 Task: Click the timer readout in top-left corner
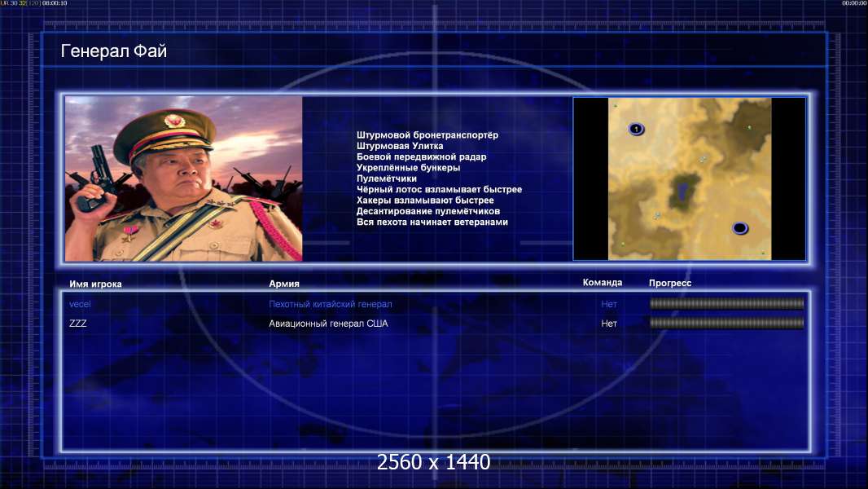coord(33,3)
